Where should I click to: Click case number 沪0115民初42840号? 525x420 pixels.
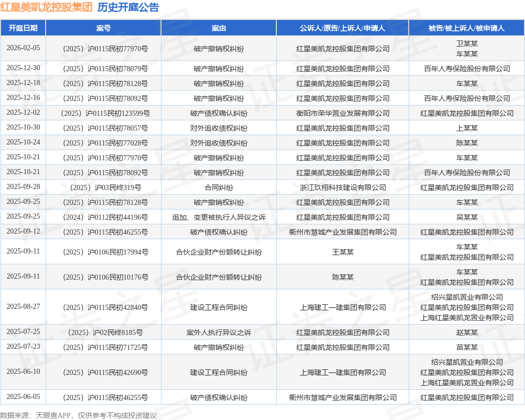pyautogui.click(x=105, y=307)
